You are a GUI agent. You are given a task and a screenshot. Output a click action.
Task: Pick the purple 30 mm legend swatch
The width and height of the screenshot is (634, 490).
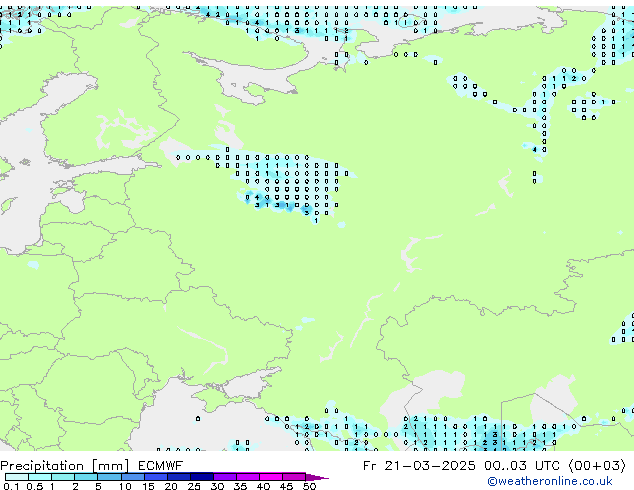click(x=226, y=477)
